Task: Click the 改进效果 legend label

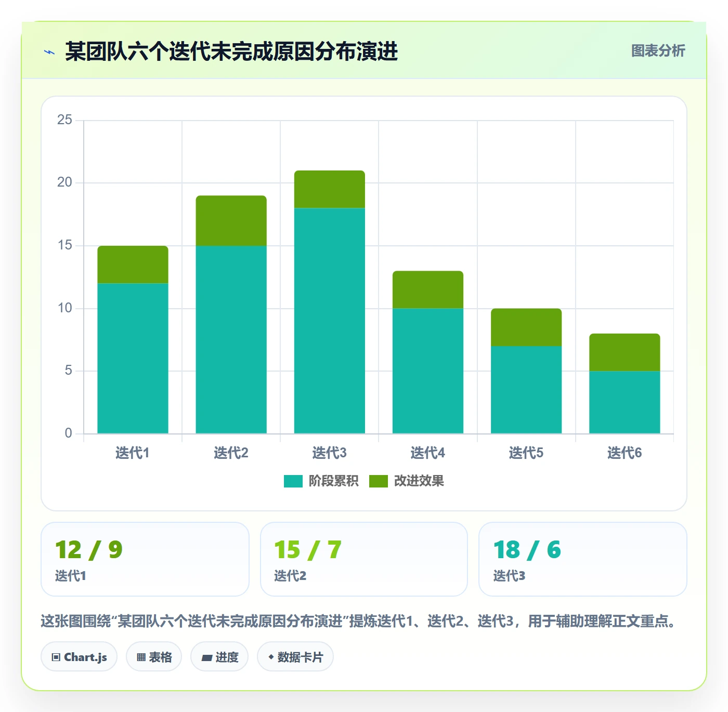Action: coord(419,481)
